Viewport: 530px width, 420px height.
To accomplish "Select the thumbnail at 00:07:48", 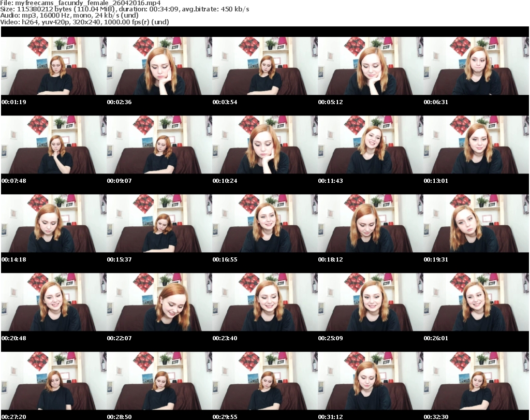I will point(54,144).
